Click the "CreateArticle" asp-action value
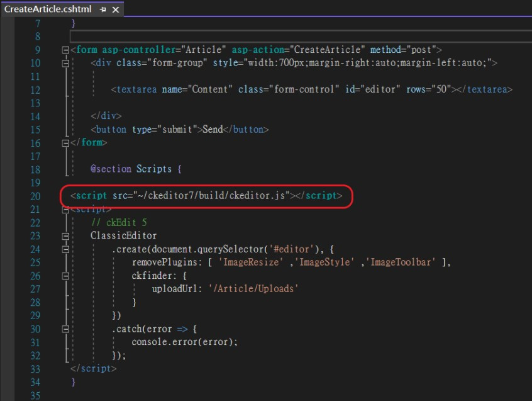 [327, 50]
